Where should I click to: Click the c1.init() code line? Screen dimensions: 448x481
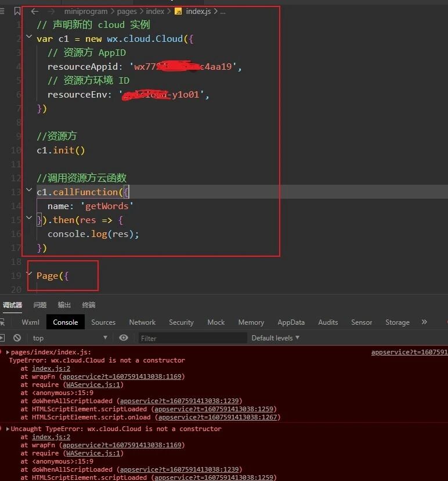61,150
